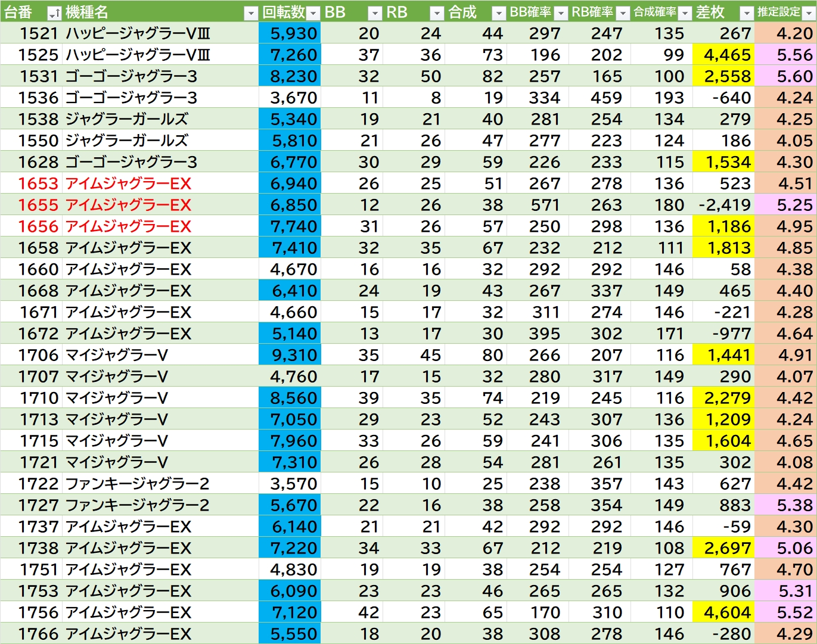Open the 回転数 column filter dropdown
The width and height of the screenshot is (817, 644).
[x=313, y=13]
